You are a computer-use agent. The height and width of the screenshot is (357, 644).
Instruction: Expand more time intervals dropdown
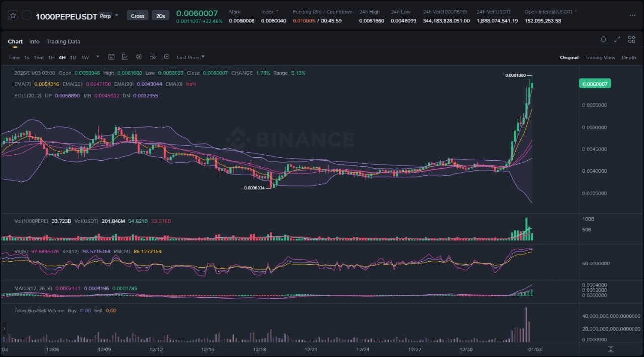98,57
